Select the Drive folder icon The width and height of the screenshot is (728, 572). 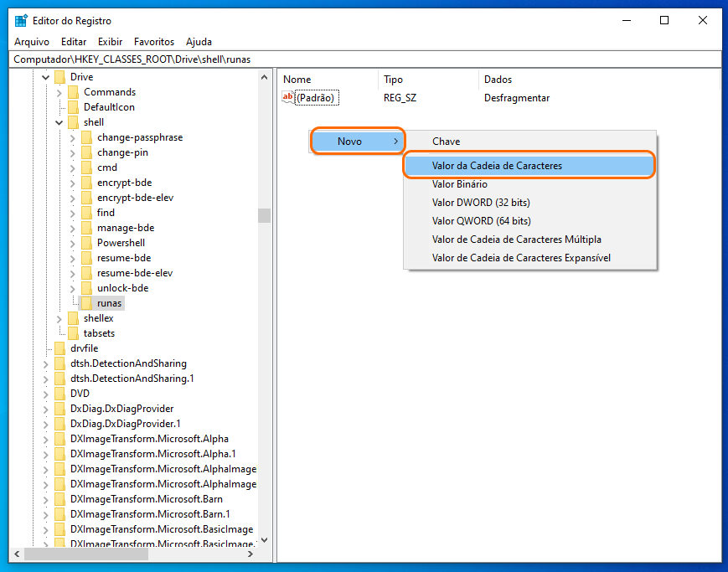point(59,77)
